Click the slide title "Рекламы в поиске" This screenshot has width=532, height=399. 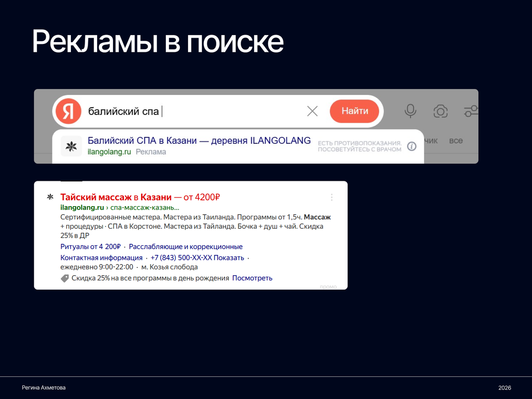[157, 43]
